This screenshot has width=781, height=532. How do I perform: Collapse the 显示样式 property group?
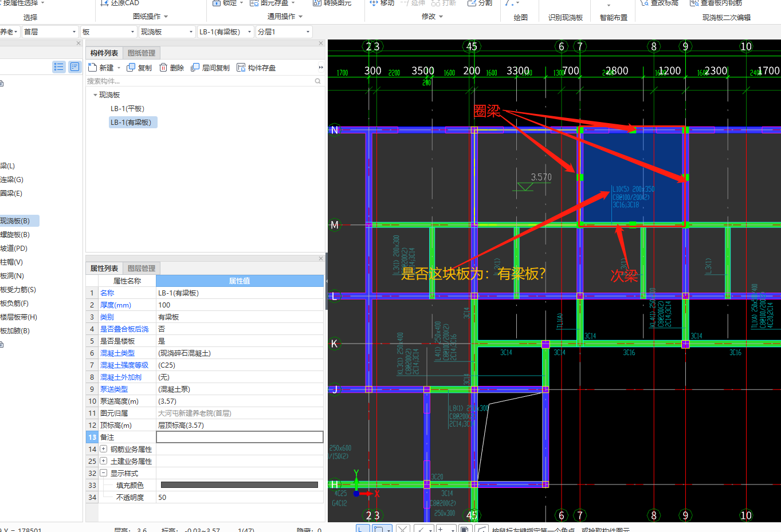pos(104,473)
